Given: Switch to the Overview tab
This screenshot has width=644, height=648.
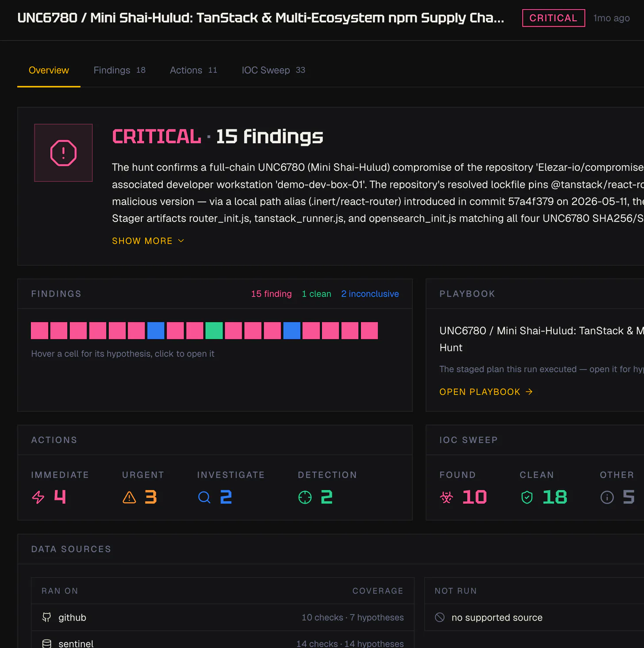Looking at the screenshot, I should point(49,70).
